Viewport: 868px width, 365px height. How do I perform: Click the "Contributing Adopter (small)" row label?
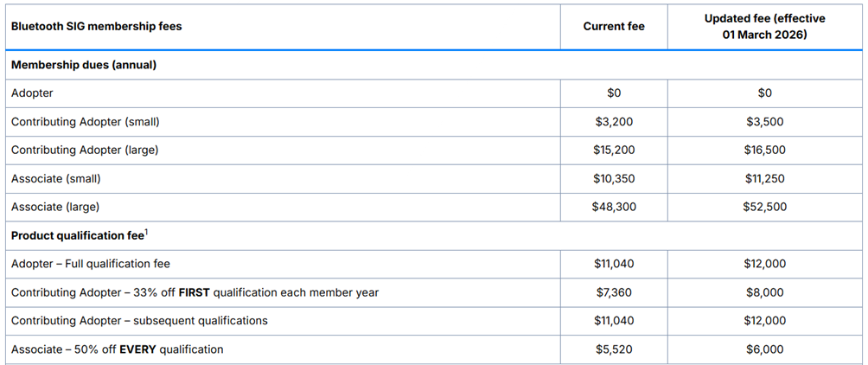click(x=85, y=122)
